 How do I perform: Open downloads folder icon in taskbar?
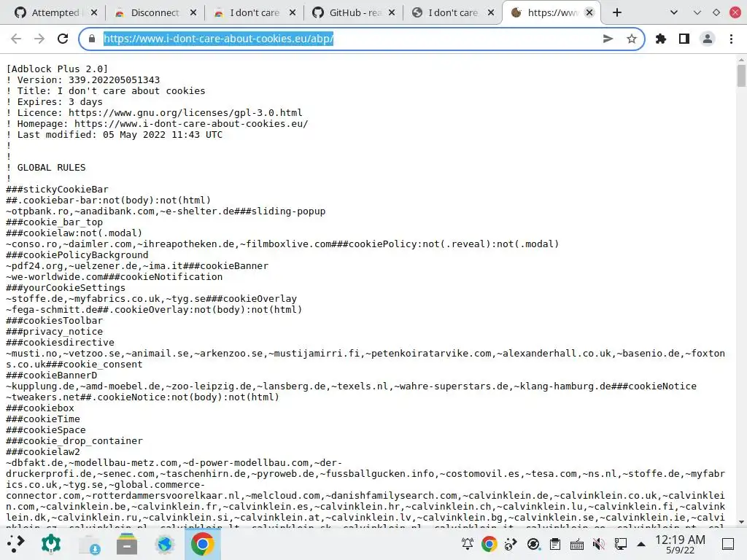click(90, 544)
